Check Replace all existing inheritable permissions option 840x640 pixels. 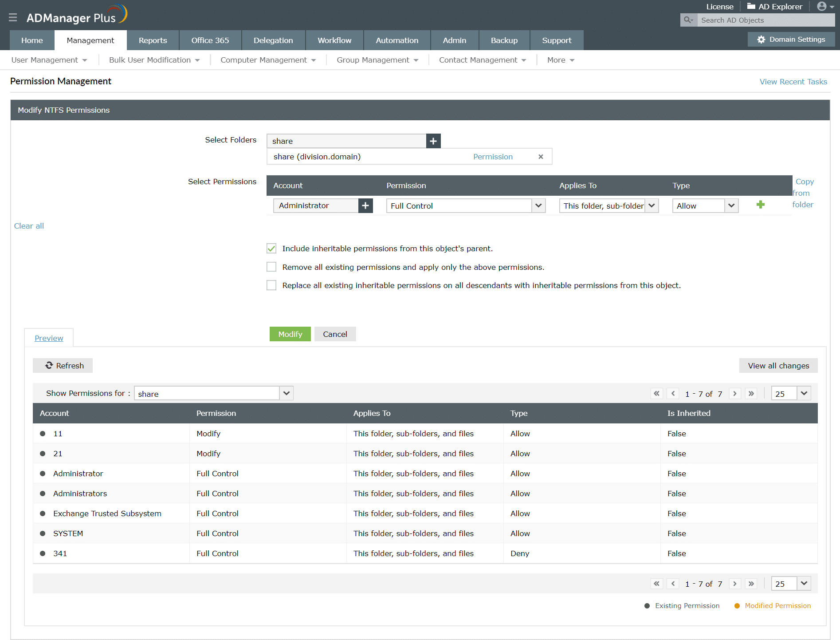pyautogui.click(x=271, y=285)
